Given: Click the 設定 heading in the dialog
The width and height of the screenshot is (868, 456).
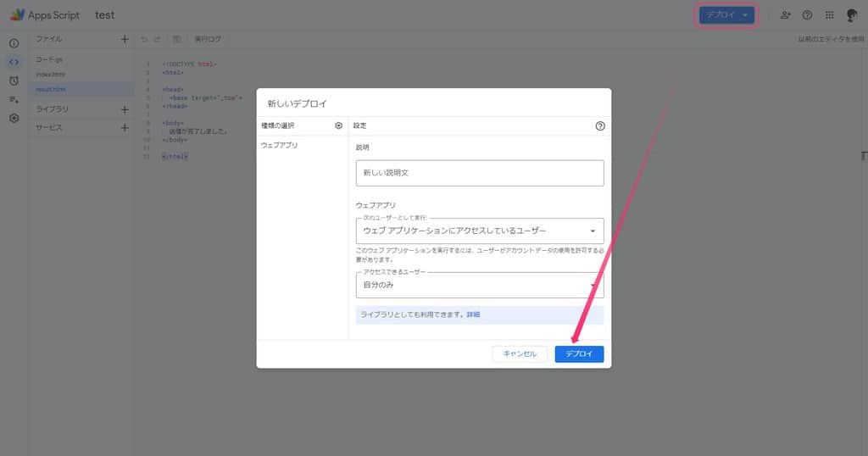Looking at the screenshot, I should (359, 125).
